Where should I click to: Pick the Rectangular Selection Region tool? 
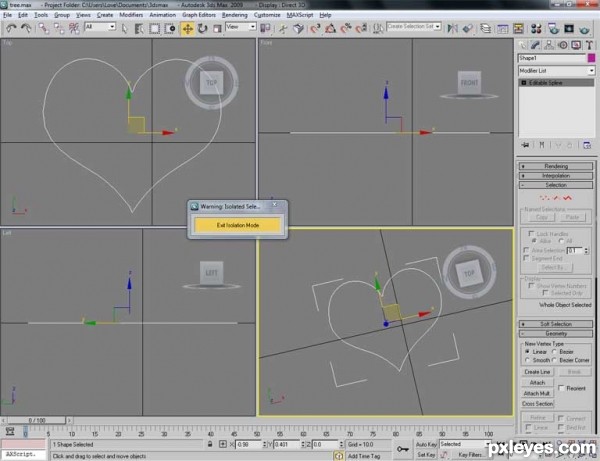click(155, 29)
